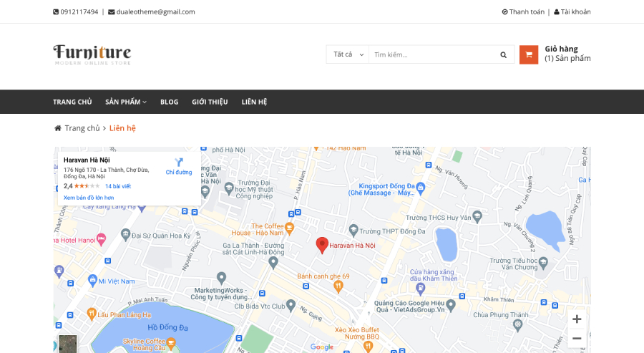Click the search magnifier icon
Image resolution: width=644 pixels, height=353 pixels.
pyautogui.click(x=503, y=54)
